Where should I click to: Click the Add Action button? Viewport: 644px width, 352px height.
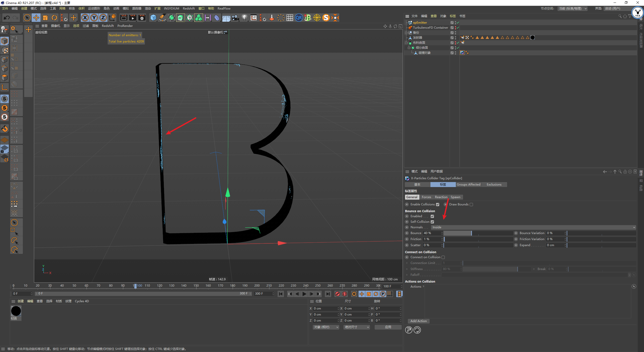point(418,321)
